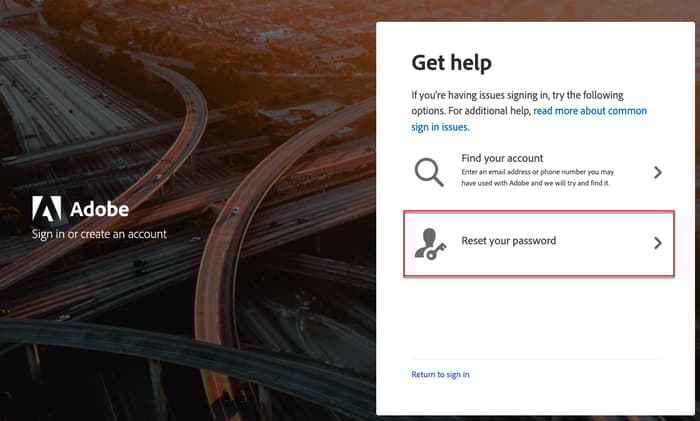Click the highlighted red-bordered password reset card

pyautogui.click(x=539, y=244)
